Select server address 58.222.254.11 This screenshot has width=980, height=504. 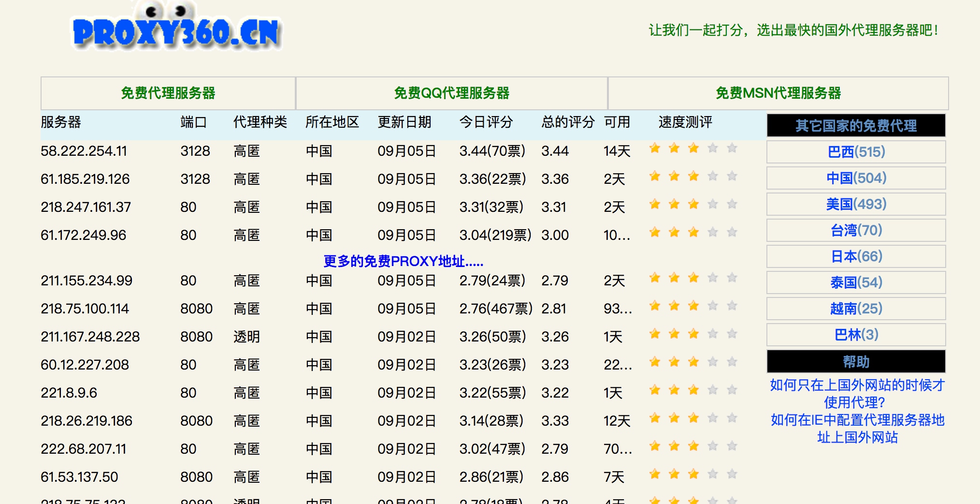click(x=84, y=151)
